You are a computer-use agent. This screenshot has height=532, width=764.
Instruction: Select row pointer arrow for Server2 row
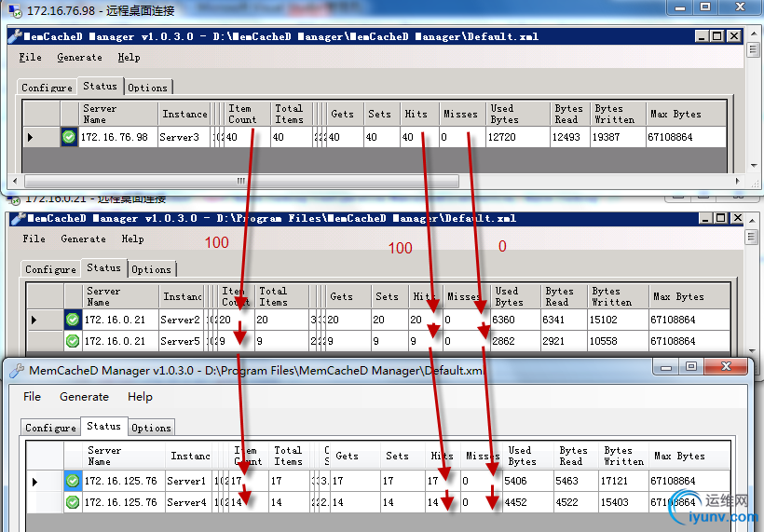click(34, 320)
